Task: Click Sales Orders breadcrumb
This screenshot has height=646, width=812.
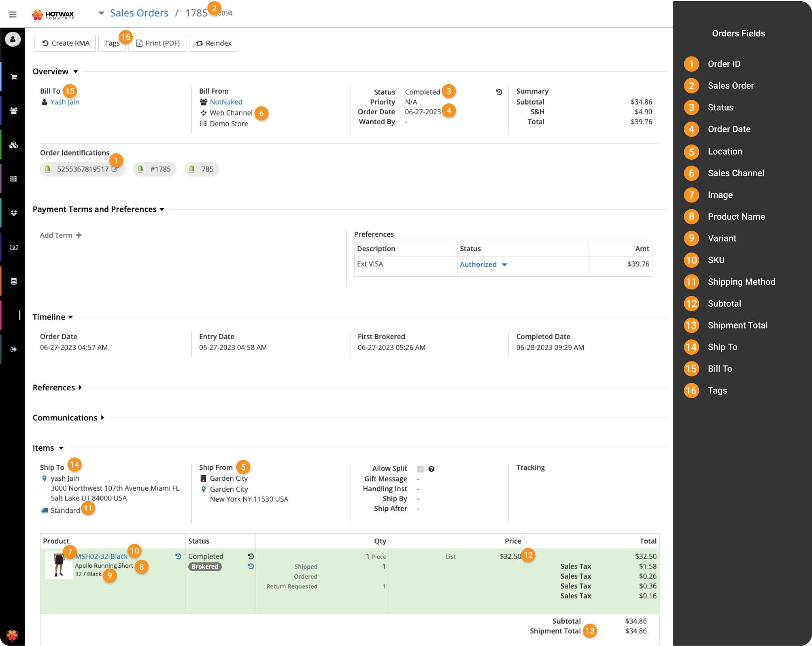Action: (139, 13)
